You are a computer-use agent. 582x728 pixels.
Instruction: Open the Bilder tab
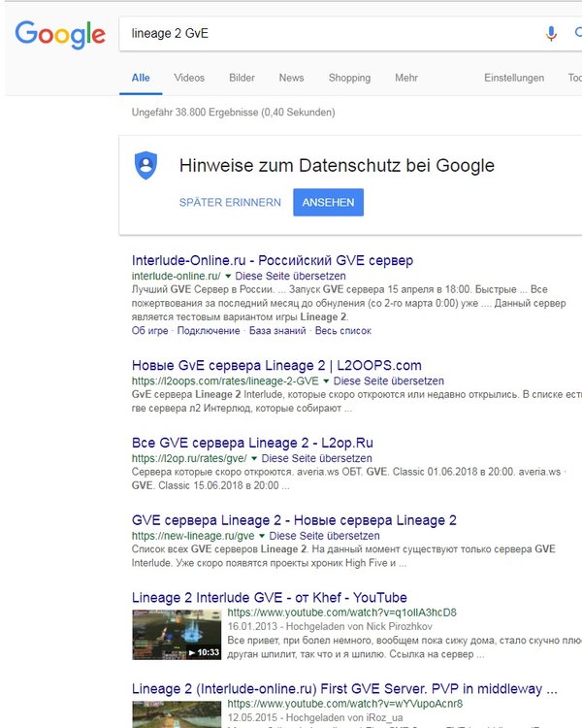point(242,78)
